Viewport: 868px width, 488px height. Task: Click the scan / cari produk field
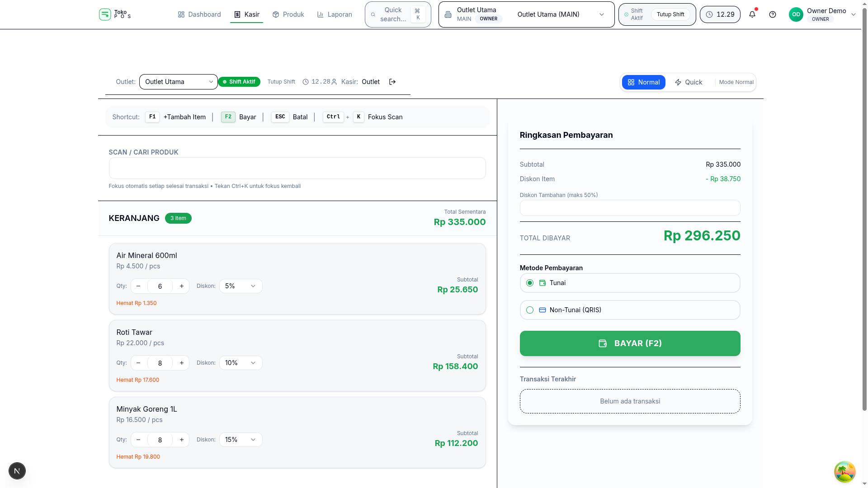[x=297, y=168]
